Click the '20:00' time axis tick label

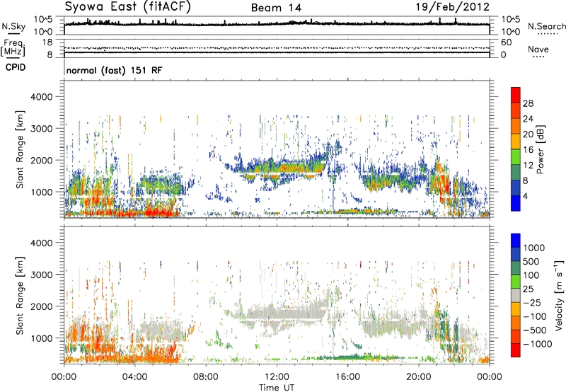point(418,377)
